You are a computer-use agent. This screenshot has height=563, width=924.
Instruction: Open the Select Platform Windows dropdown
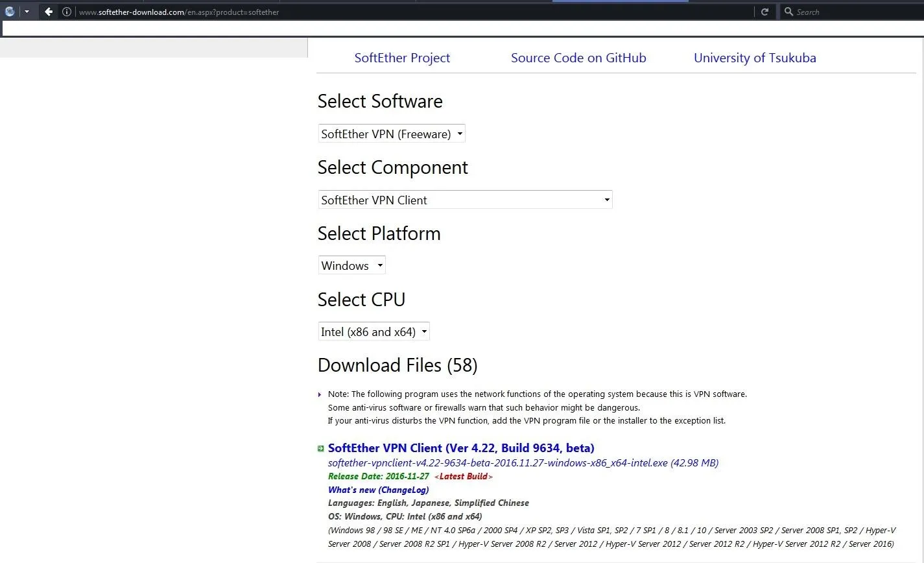351,265
